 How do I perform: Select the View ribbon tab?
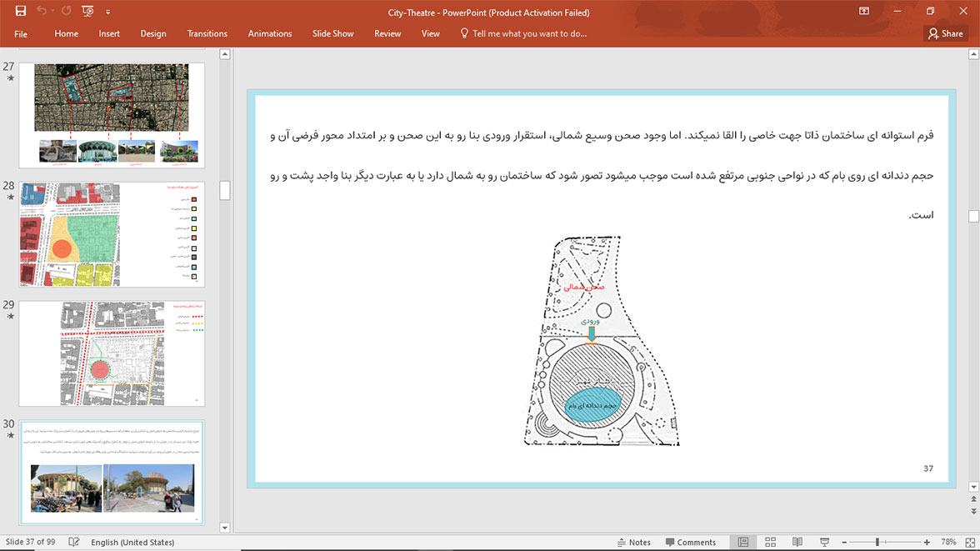pos(431,34)
